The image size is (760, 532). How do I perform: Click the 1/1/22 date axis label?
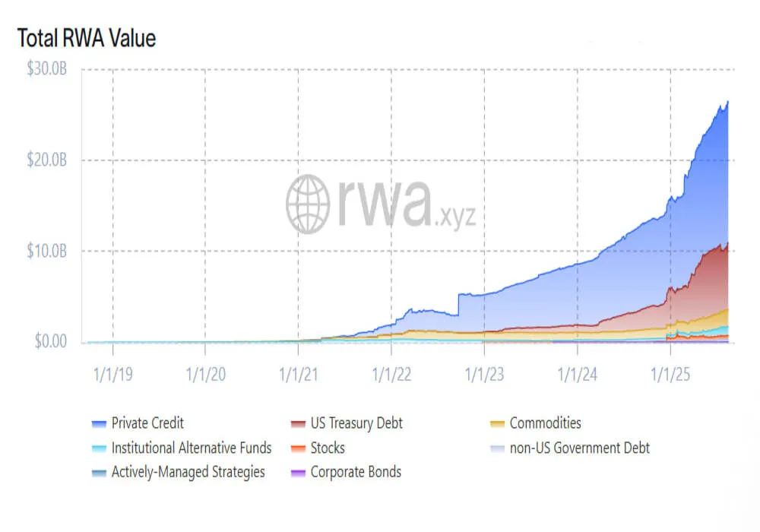[x=391, y=375]
